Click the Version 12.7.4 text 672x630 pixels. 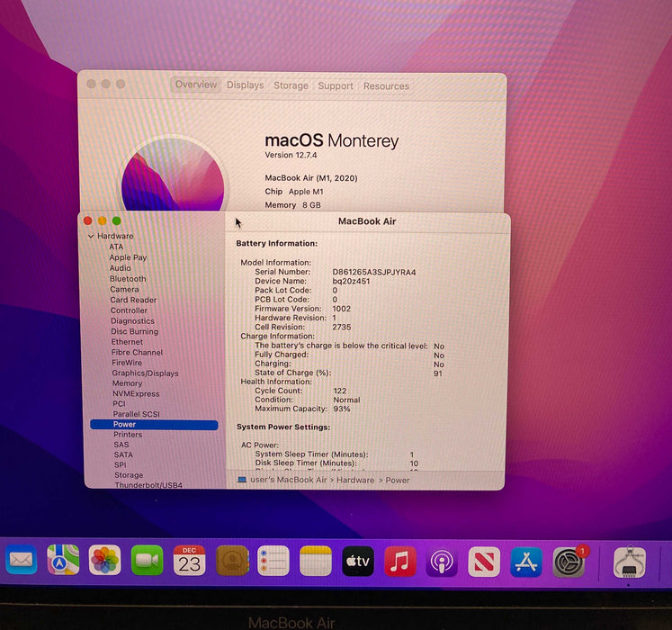291,155
